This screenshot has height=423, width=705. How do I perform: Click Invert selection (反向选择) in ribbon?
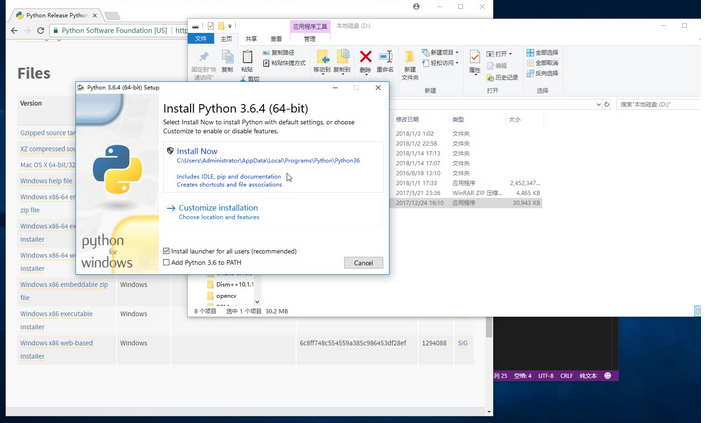(x=542, y=73)
